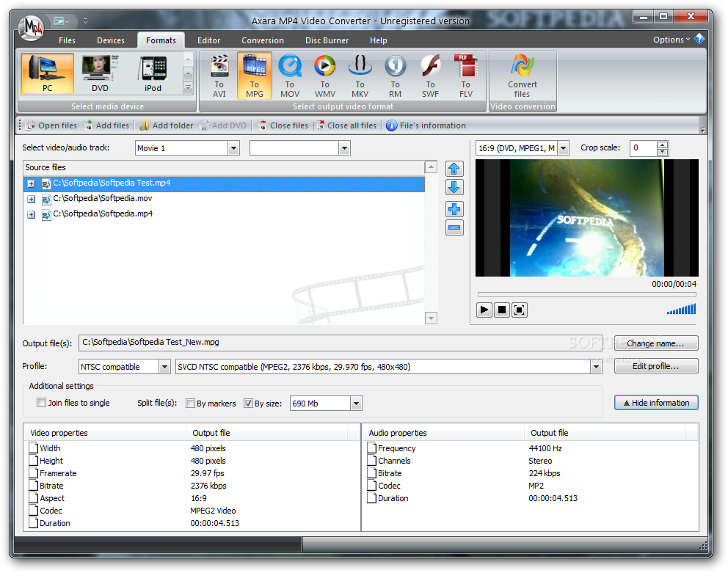Open the 16:9 aspect ratio dropdown
This screenshot has width=728, height=573.
pyautogui.click(x=563, y=148)
